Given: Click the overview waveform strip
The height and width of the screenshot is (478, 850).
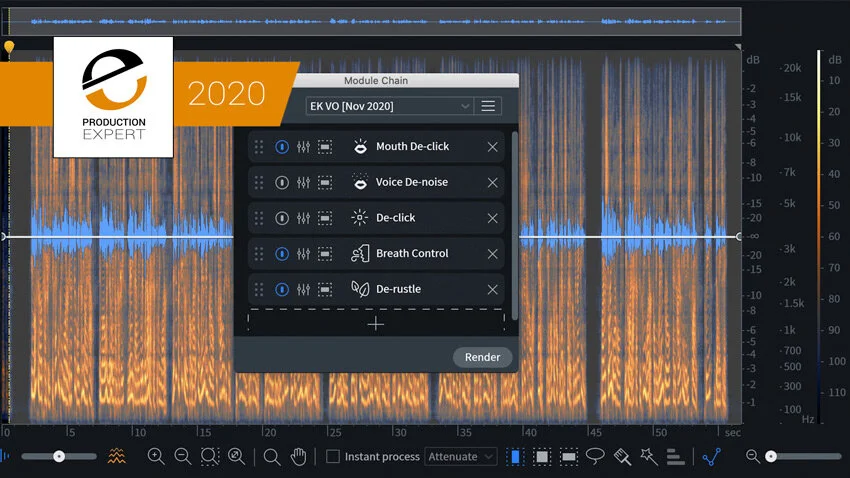Looking at the screenshot, I should click(371, 22).
